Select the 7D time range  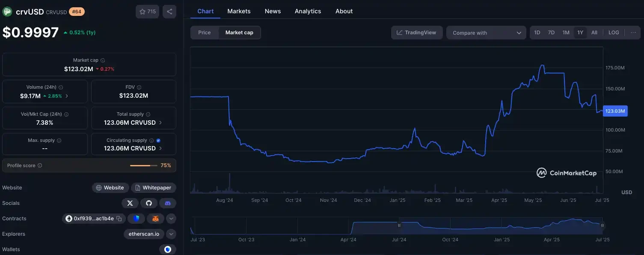pyautogui.click(x=551, y=33)
